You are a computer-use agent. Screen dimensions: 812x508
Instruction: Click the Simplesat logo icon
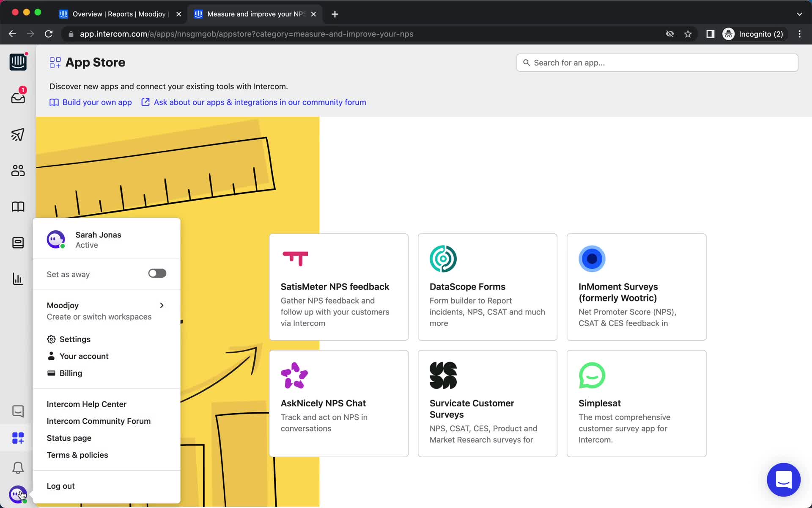click(x=592, y=375)
